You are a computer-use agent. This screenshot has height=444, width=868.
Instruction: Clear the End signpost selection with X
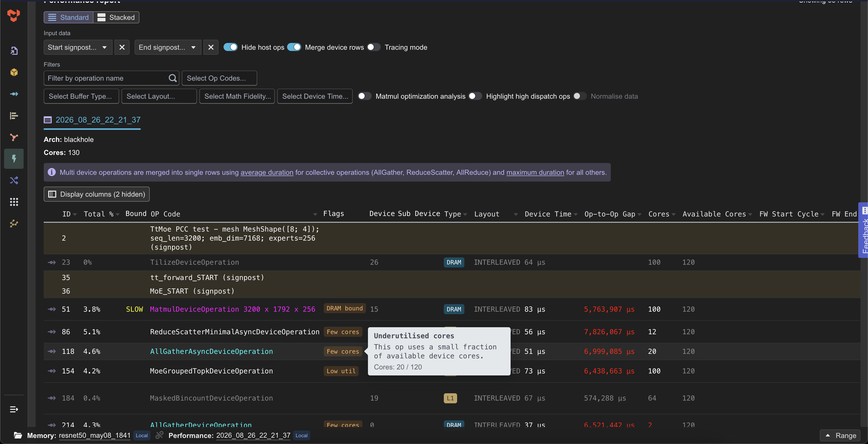click(x=211, y=47)
